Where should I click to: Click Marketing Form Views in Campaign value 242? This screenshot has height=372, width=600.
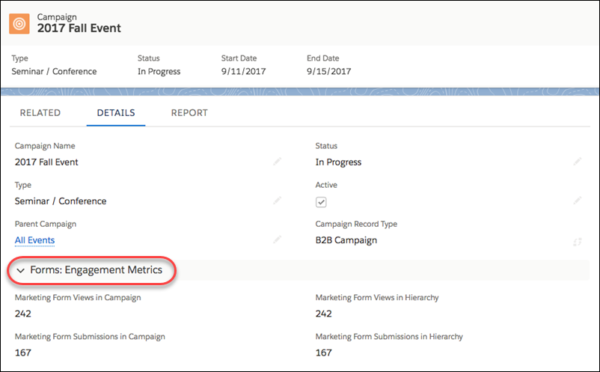23,314
